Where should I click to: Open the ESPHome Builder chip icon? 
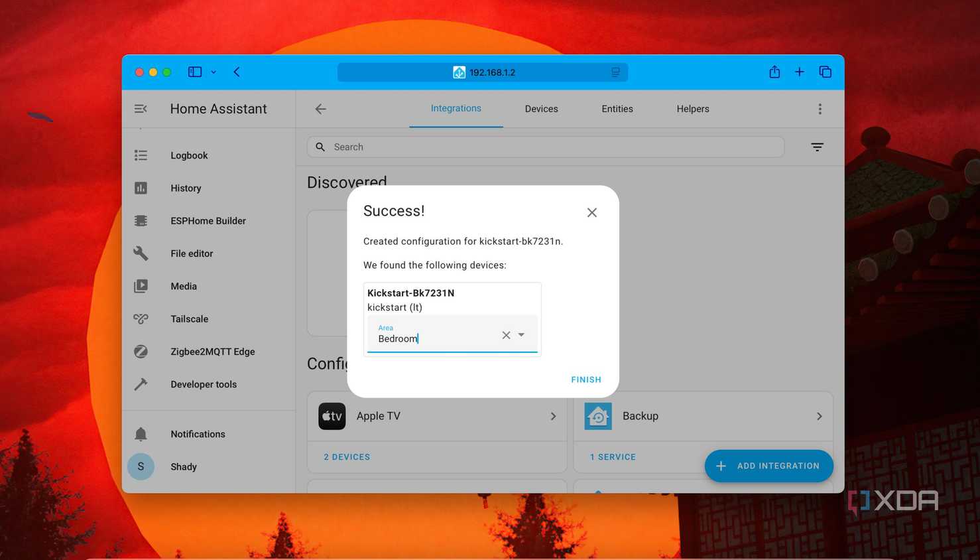click(x=141, y=220)
